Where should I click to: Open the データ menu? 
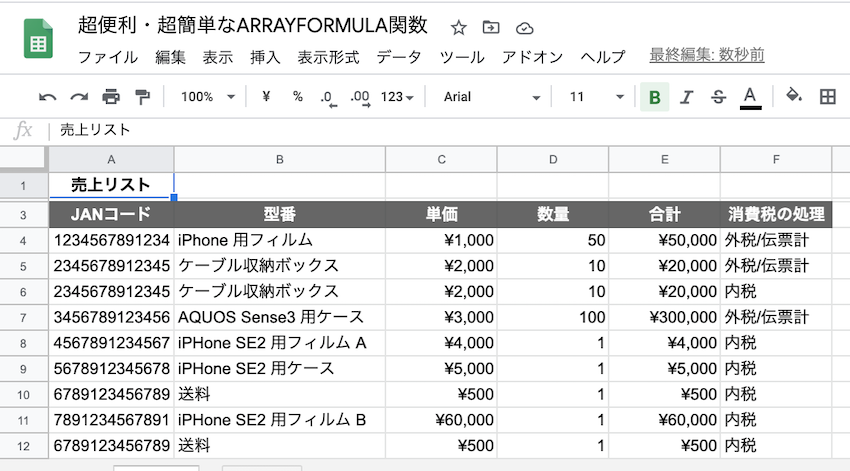click(x=399, y=57)
